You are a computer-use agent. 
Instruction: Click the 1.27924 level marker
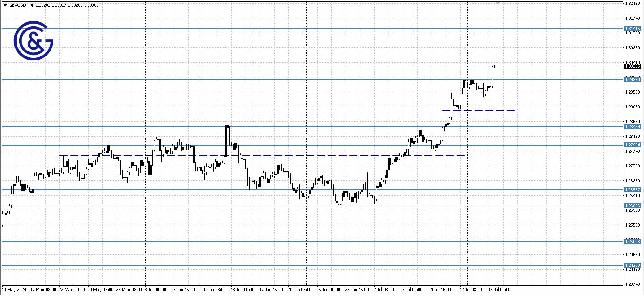(632, 145)
